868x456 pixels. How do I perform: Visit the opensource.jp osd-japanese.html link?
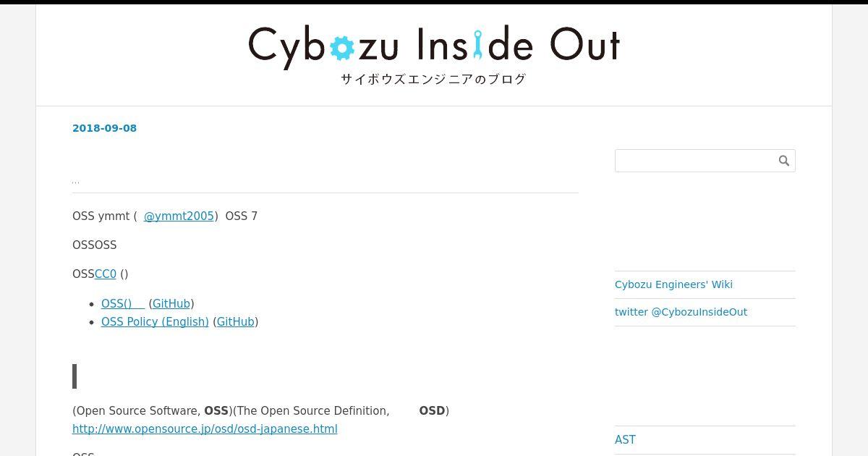coord(205,429)
